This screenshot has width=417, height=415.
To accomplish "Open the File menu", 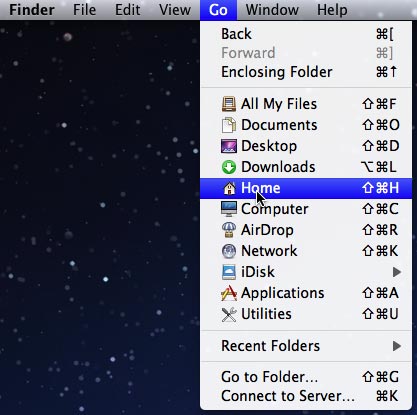I will (x=84, y=10).
